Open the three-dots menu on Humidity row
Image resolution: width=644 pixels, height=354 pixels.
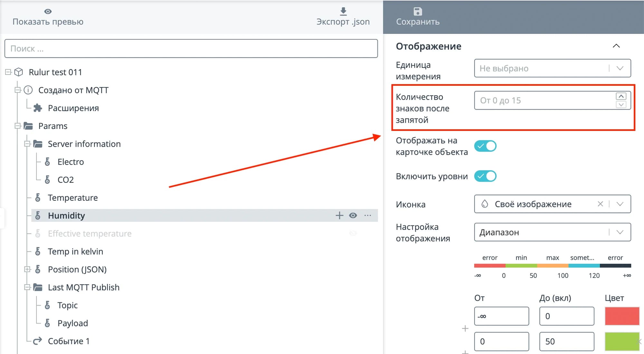368,215
